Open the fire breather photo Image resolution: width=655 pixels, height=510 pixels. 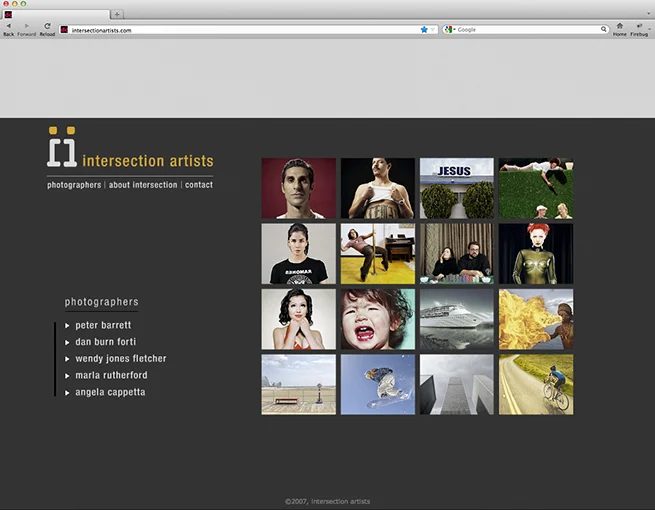click(x=536, y=319)
